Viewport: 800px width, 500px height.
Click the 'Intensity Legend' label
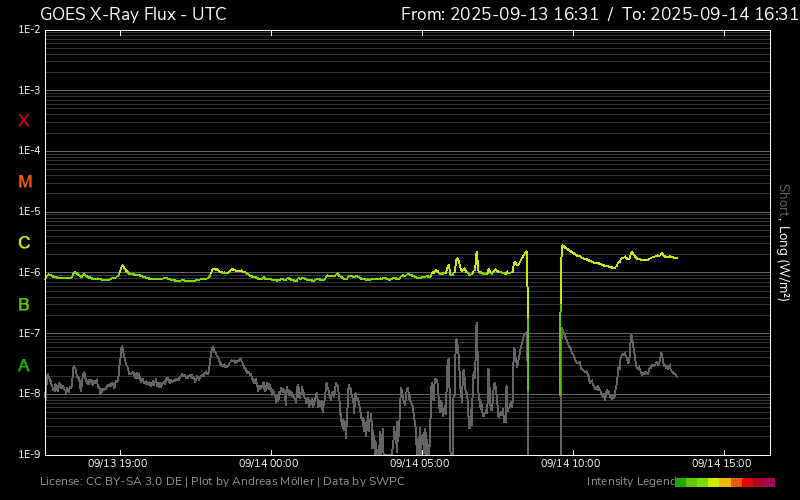tap(631, 482)
